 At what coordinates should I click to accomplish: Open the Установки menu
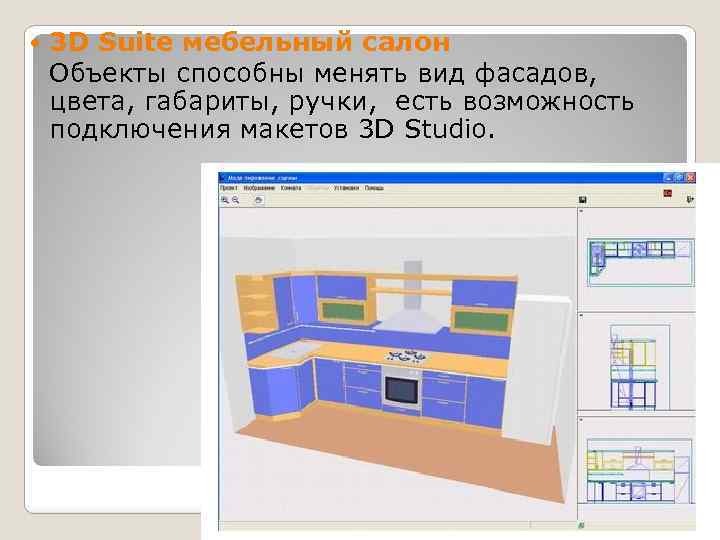(347, 188)
